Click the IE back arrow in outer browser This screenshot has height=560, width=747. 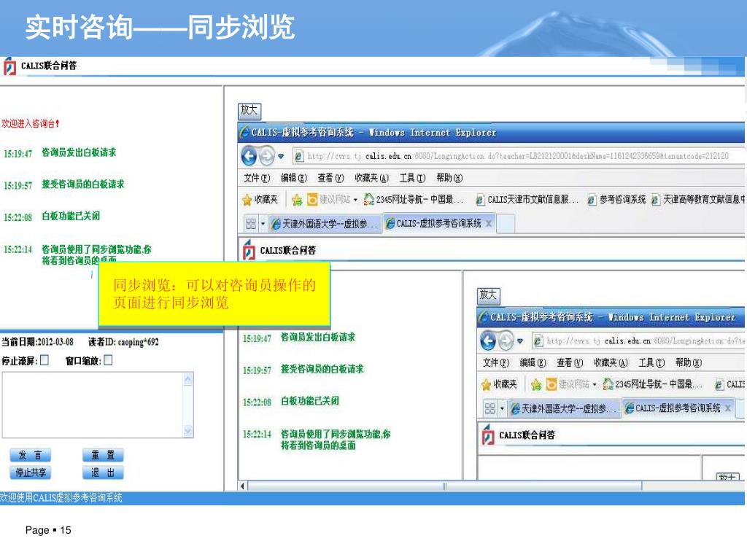(249, 156)
